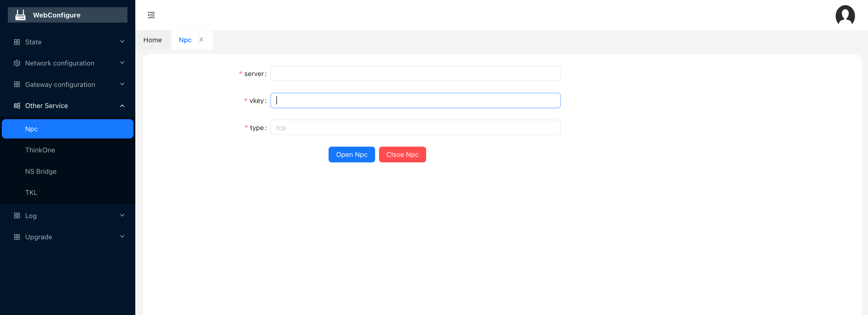Click the red Clsoe Npc button
Image resolution: width=868 pixels, height=315 pixels.
402,154
